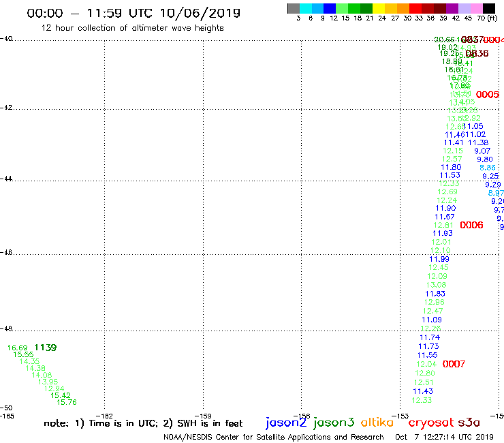Click the gray swatch in the color scale

click(294, 8)
